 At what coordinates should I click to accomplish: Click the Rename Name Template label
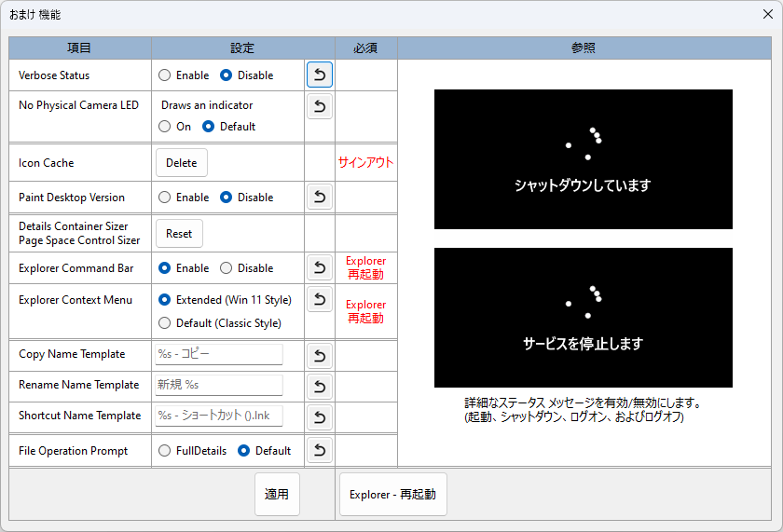pos(79,385)
